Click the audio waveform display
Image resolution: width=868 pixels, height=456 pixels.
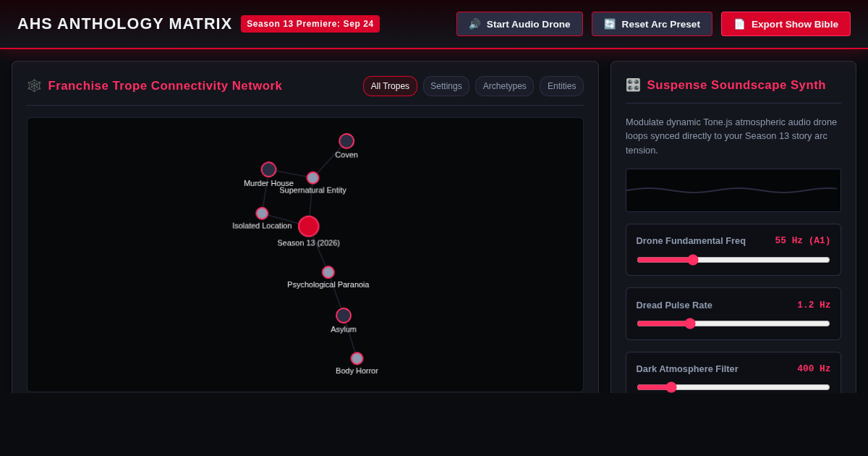point(733,190)
